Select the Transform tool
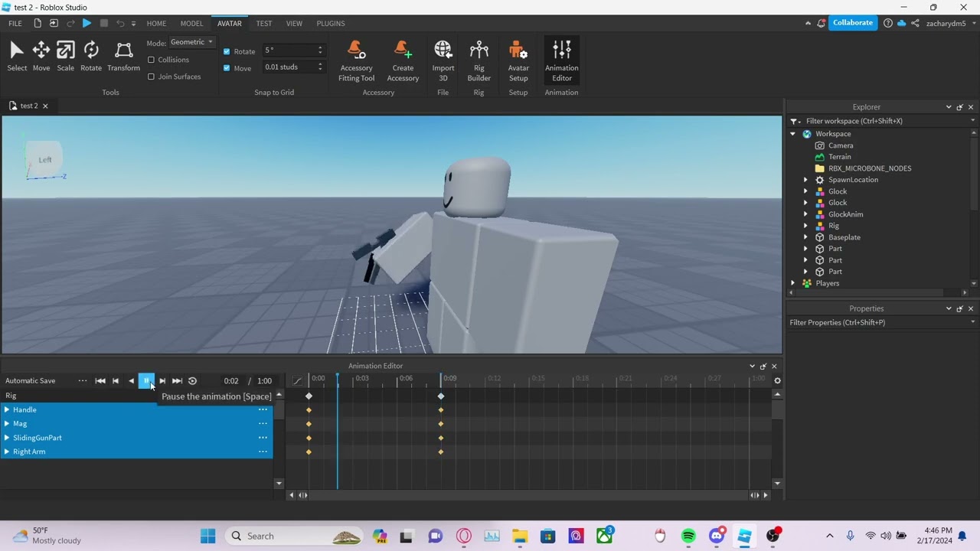 click(x=123, y=57)
